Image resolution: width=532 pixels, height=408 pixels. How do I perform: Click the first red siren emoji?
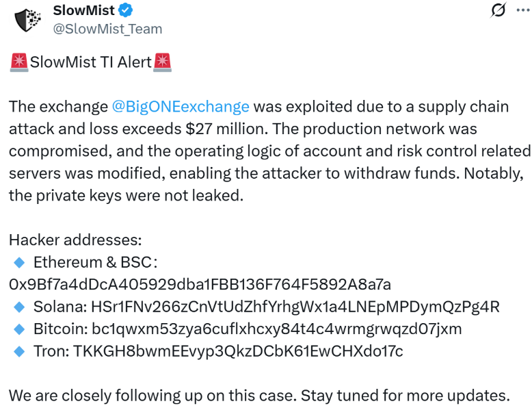[18, 62]
